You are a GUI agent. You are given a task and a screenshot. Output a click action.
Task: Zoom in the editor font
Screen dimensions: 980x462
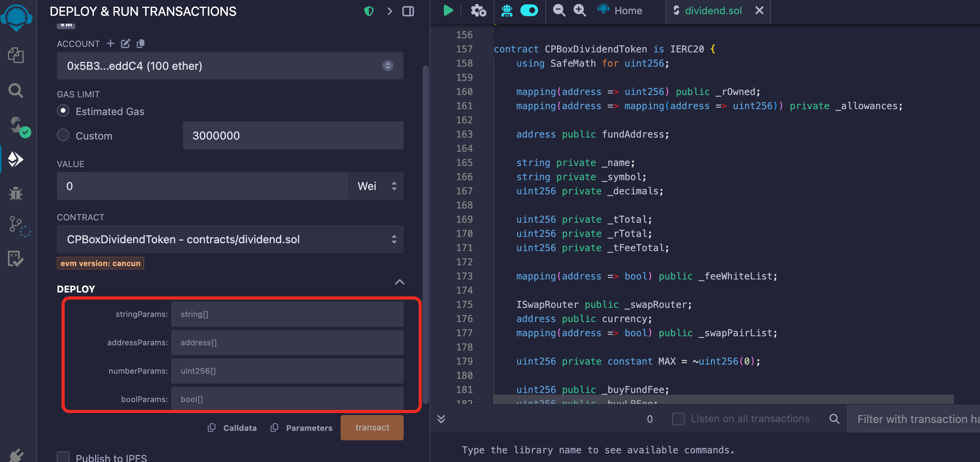tap(579, 10)
